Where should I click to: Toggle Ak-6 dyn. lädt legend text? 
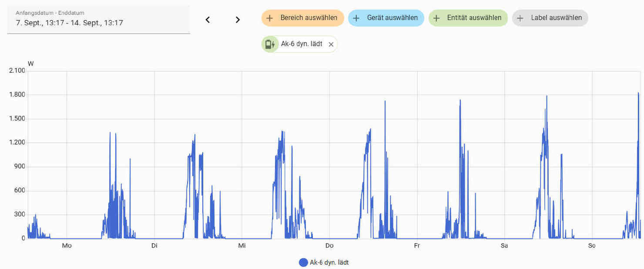(x=329, y=262)
